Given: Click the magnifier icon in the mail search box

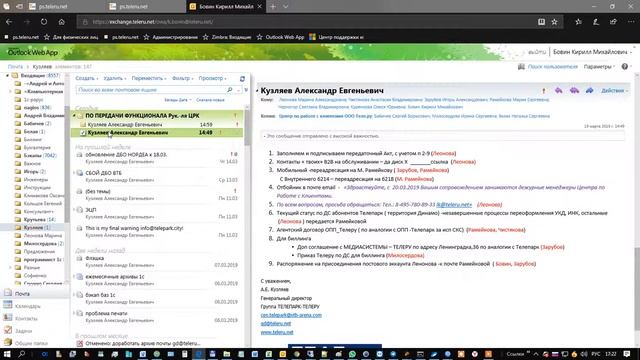Looking at the screenshot, I should (x=229, y=90).
